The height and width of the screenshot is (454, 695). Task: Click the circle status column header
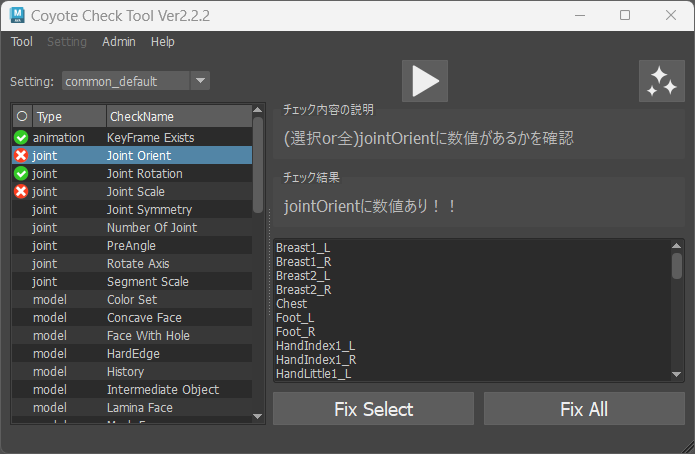tap(21, 116)
